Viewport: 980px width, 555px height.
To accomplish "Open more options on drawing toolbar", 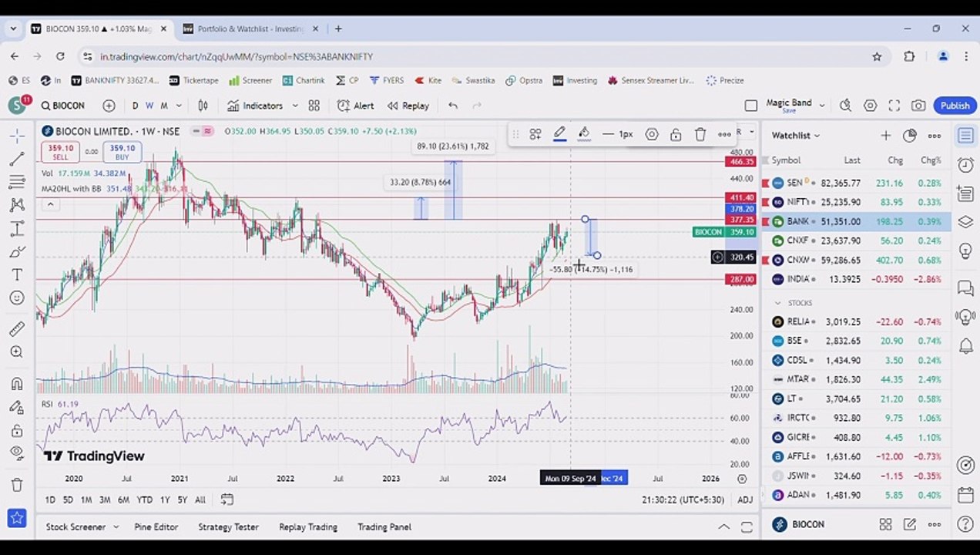I will (724, 134).
